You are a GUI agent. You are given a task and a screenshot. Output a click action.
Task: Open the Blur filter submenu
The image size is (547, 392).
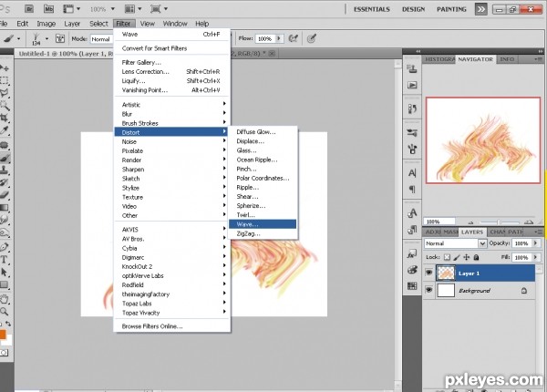click(x=171, y=114)
